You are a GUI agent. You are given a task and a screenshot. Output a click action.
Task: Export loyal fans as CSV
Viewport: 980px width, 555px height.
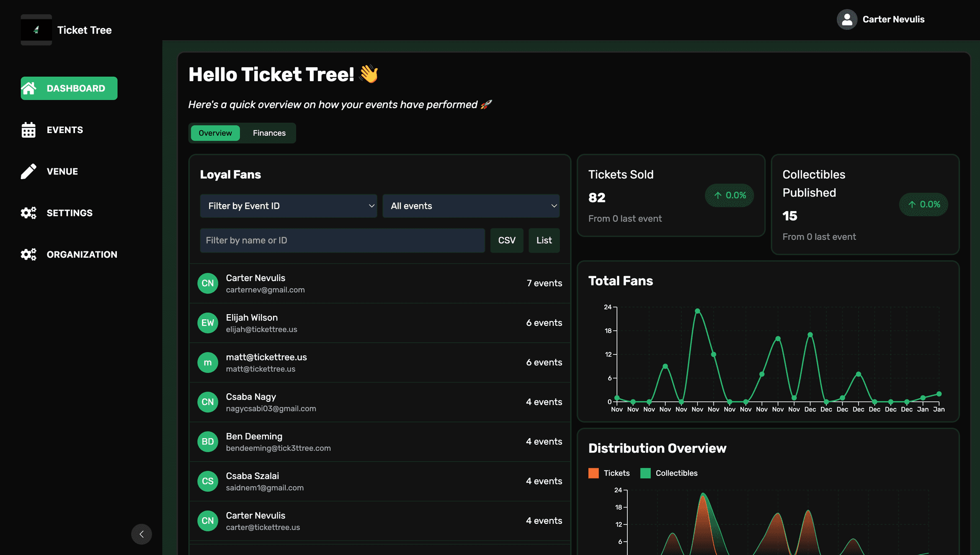tap(506, 240)
